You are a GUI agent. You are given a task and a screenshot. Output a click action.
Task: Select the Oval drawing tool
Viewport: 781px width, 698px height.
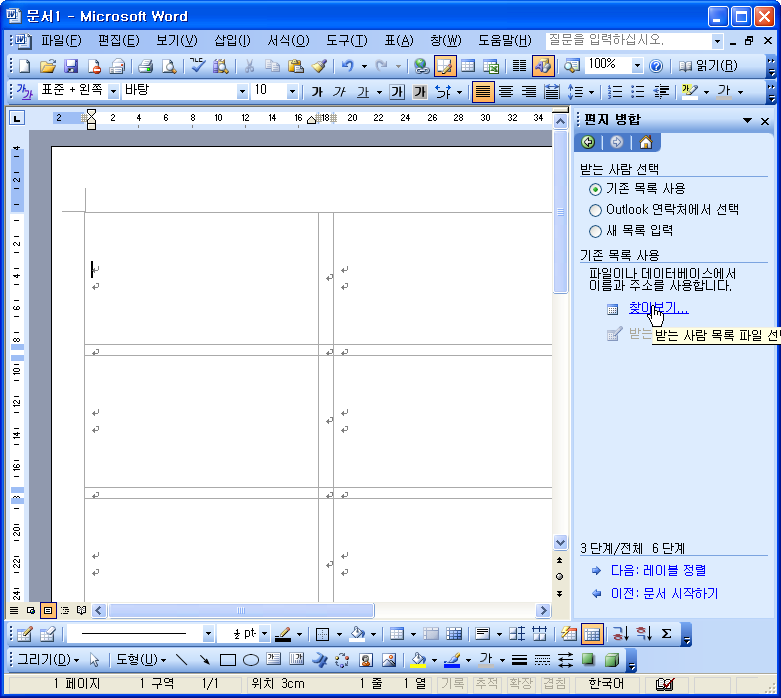251,660
